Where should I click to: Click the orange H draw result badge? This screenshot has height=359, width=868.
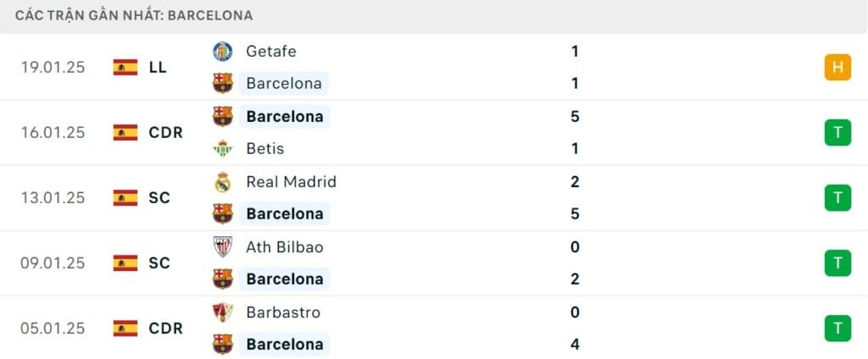tap(837, 67)
